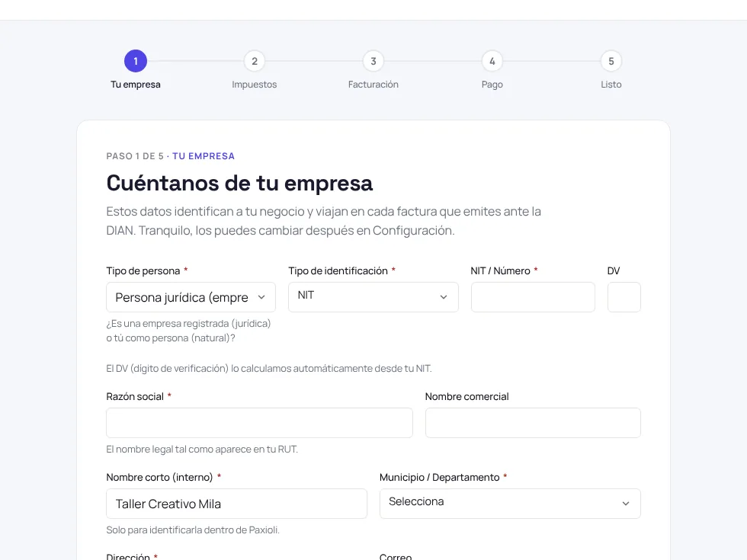Click the DV verification digit box

624,297
